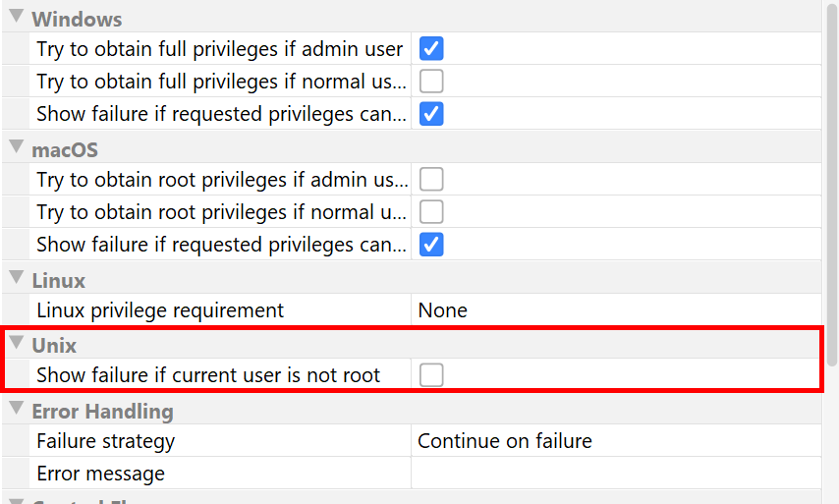Enable macOS root privileges for admin user

(431, 179)
